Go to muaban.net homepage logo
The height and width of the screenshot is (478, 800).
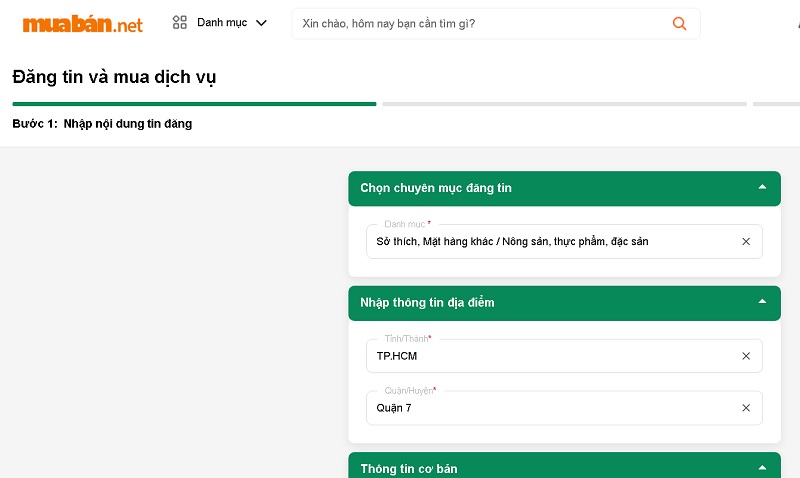(83, 24)
